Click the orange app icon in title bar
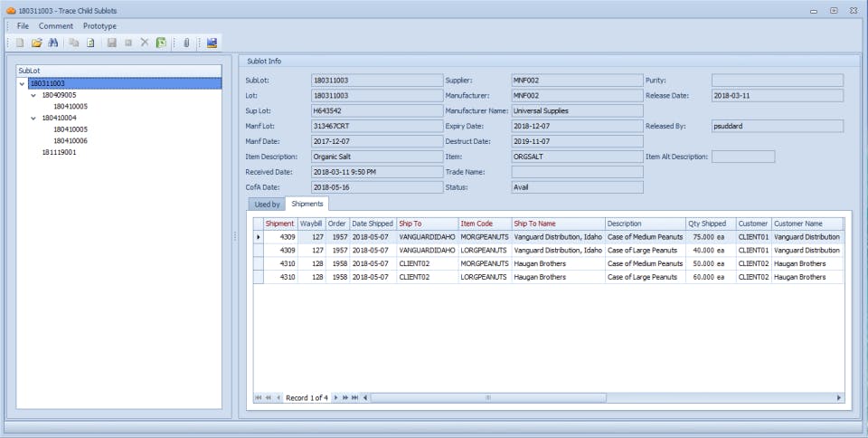 click(x=11, y=11)
